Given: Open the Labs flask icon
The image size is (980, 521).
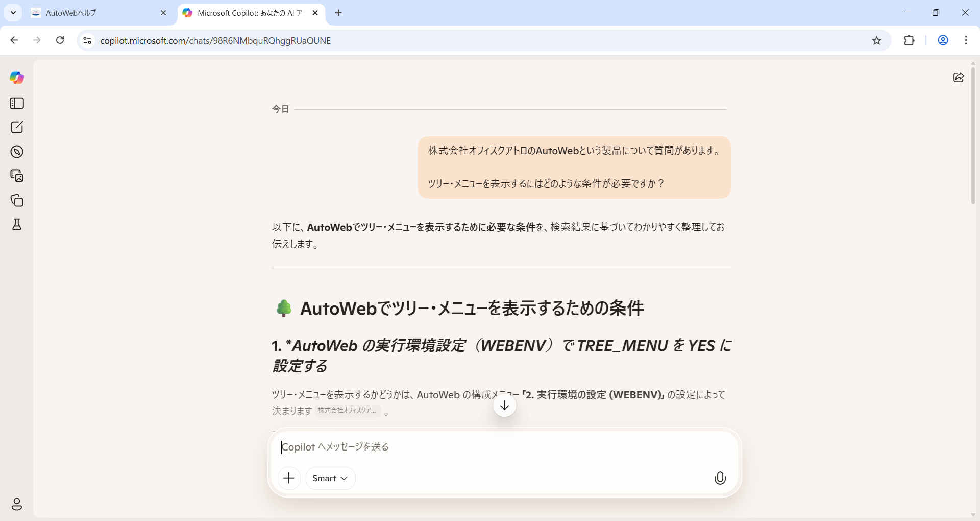Looking at the screenshot, I should tap(17, 225).
